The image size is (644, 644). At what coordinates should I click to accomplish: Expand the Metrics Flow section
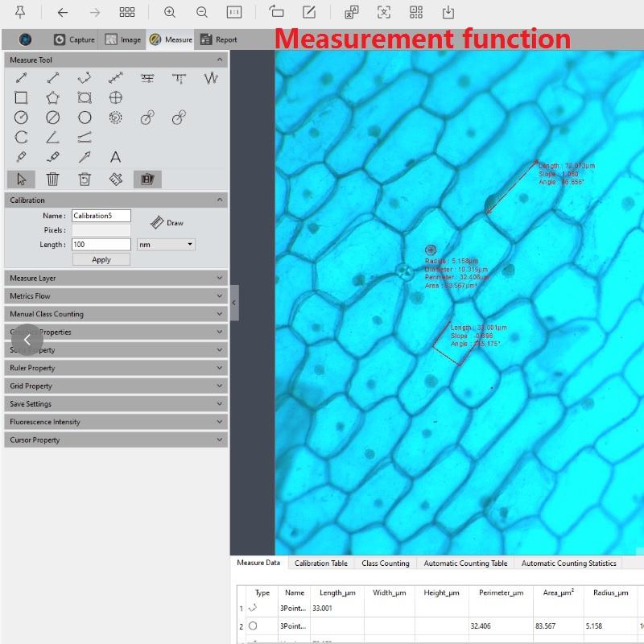click(116, 296)
